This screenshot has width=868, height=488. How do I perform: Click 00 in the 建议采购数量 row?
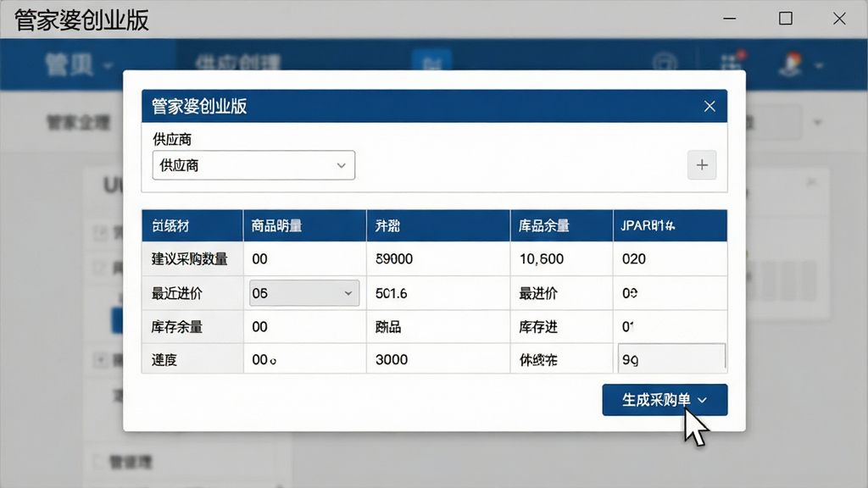pos(304,259)
